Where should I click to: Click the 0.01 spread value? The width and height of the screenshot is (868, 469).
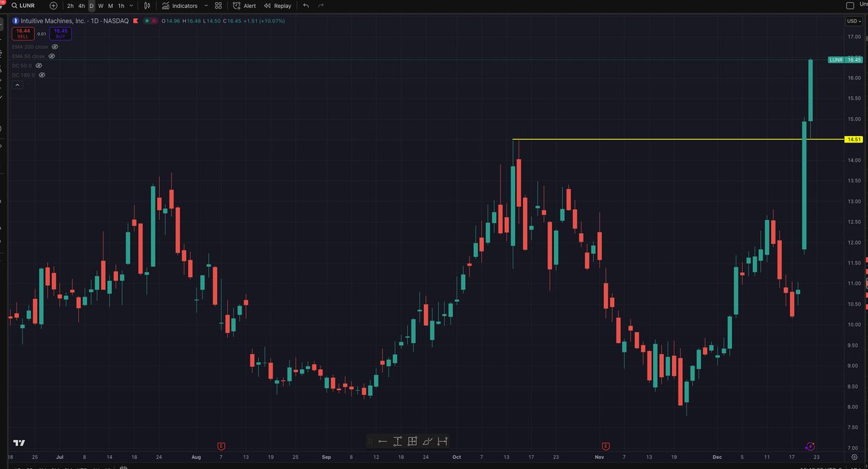pos(41,33)
